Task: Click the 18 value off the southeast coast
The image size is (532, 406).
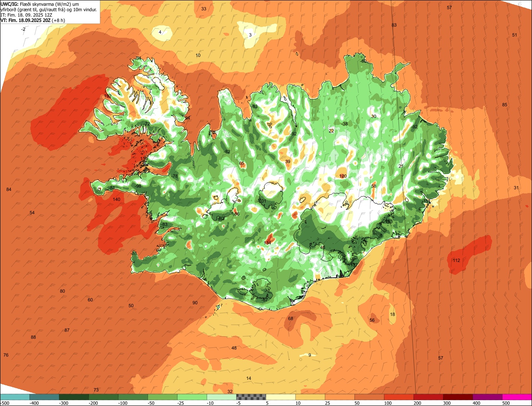Action: 392,314
